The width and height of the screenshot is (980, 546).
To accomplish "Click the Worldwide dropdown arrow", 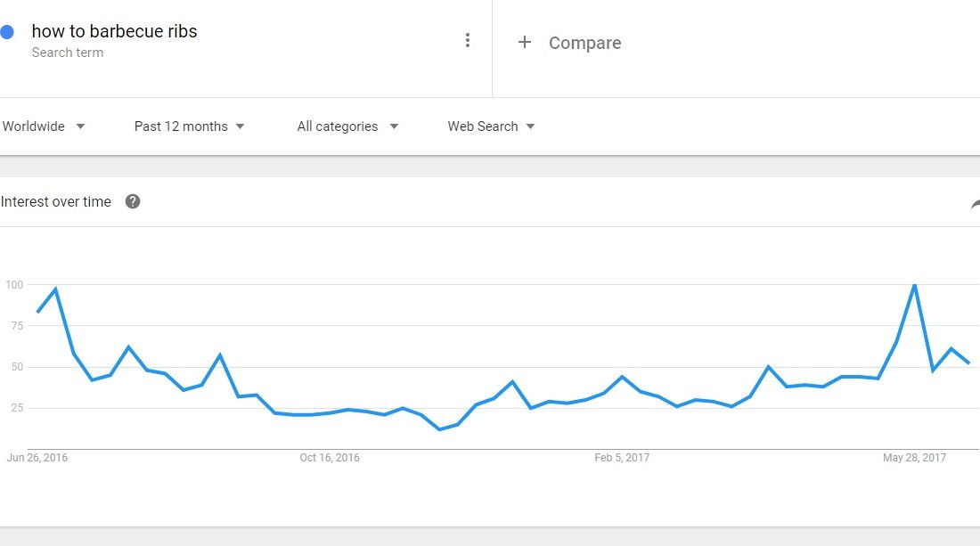I will tap(80, 126).
